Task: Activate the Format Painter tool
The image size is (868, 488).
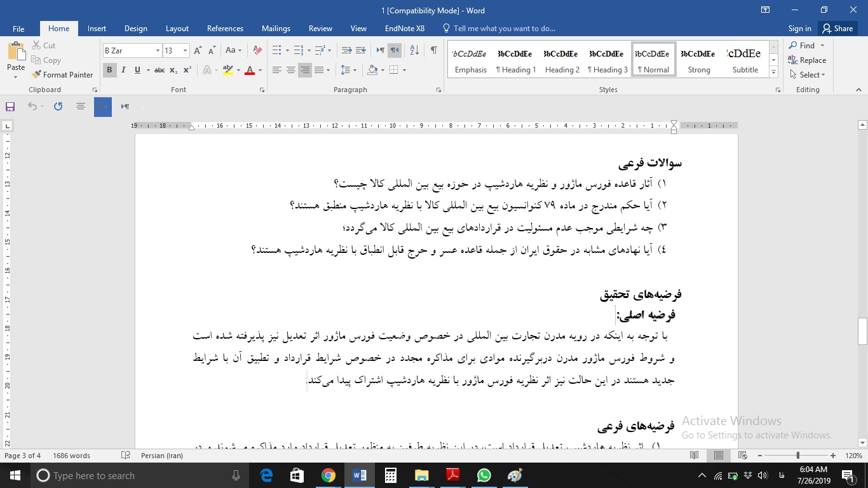Action: click(x=62, y=74)
